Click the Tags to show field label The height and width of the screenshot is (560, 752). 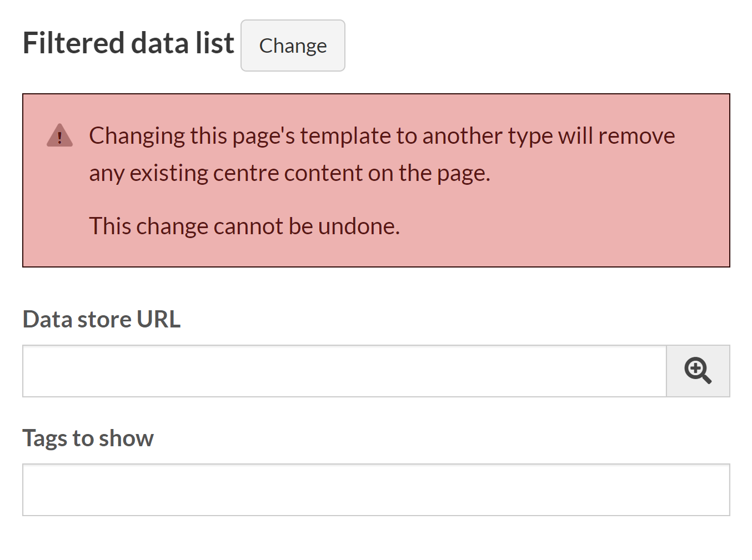(88, 438)
